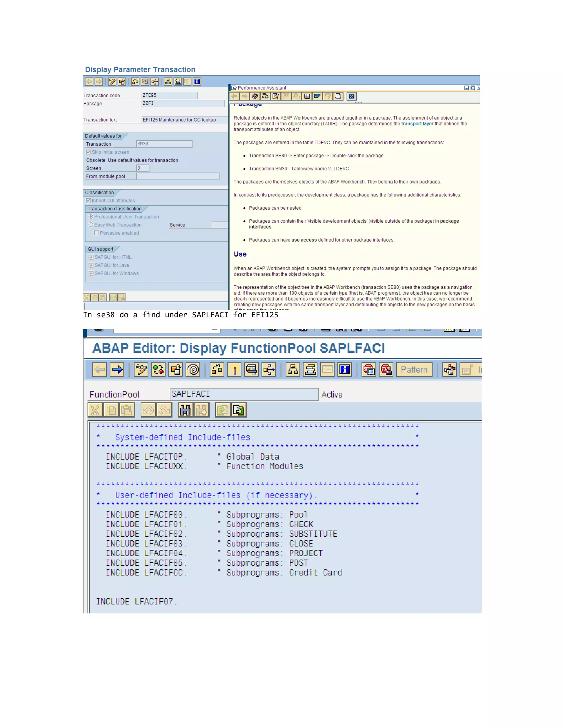Click Set/Delete external breakpoint stop icon
This screenshot has width=563, height=728.
click(x=386, y=370)
